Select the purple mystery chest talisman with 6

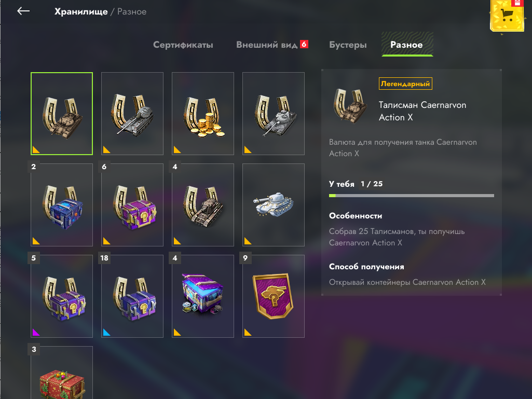pos(132,205)
